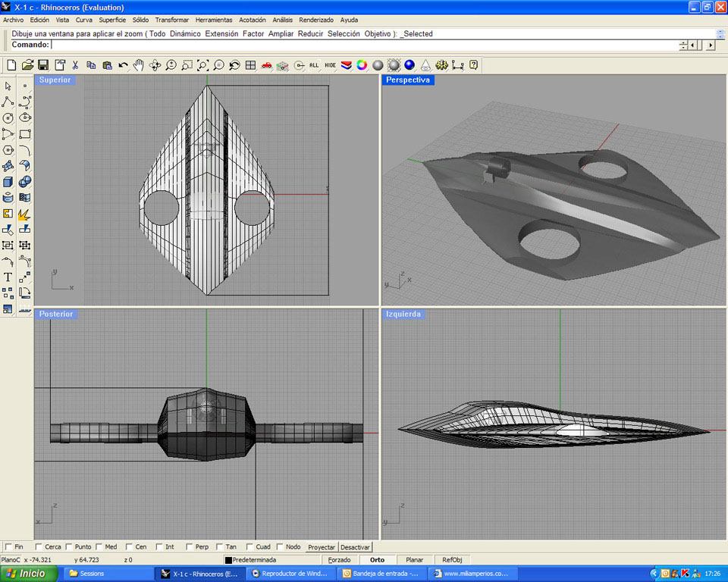Open the Superficie menu
This screenshot has width=728, height=582.
coord(113,20)
